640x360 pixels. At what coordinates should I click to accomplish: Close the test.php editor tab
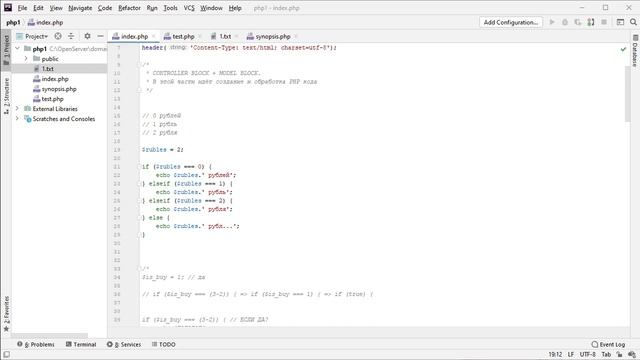coord(200,36)
